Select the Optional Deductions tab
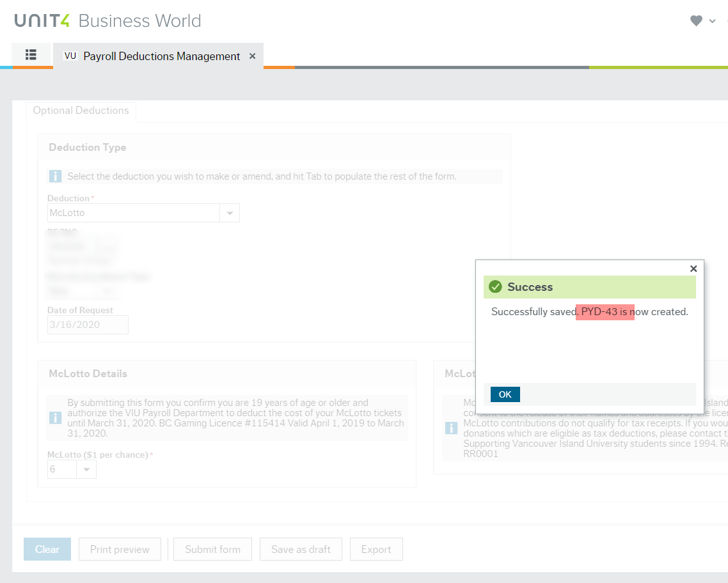728x583 pixels. (x=81, y=111)
